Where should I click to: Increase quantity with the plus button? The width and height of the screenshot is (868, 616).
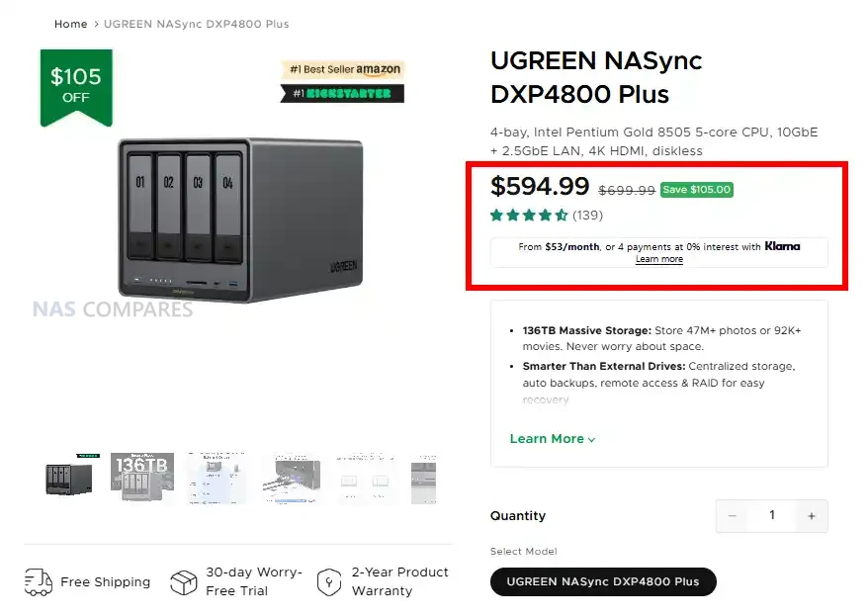812,516
